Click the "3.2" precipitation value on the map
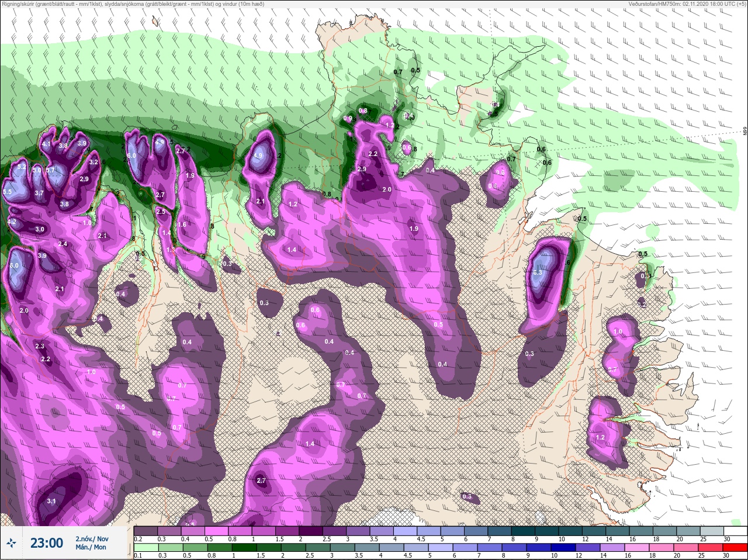The width and height of the screenshot is (748, 560). click(x=93, y=162)
